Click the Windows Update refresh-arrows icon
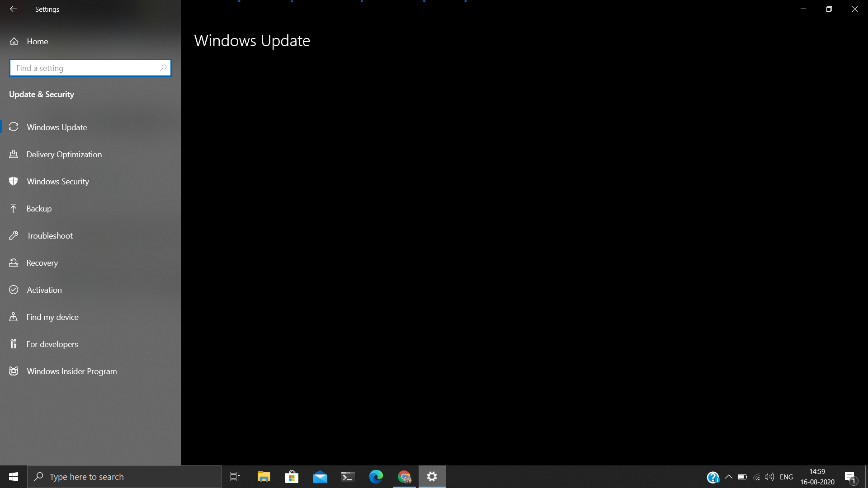Image resolution: width=868 pixels, height=488 pixels. tap(14, 127)
